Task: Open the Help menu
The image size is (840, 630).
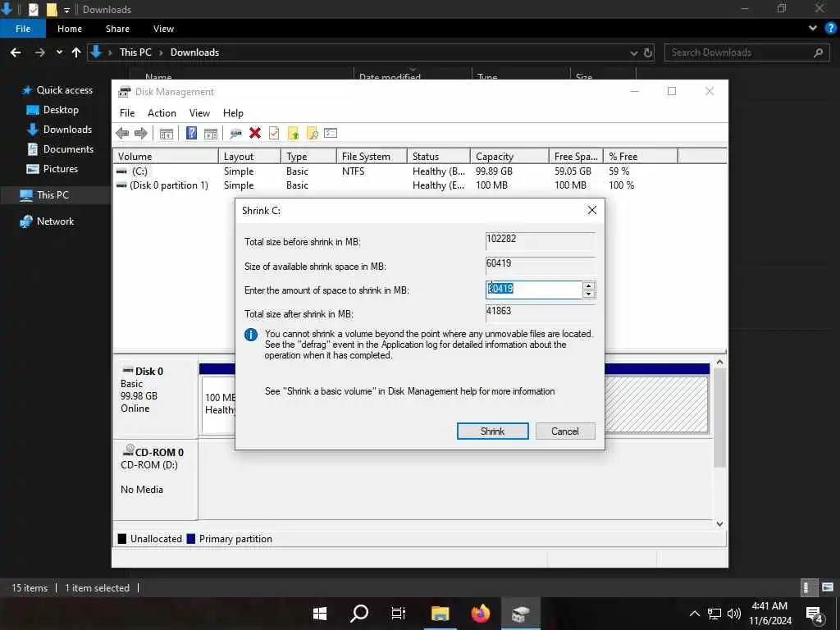Action: (x=233, y=113)
